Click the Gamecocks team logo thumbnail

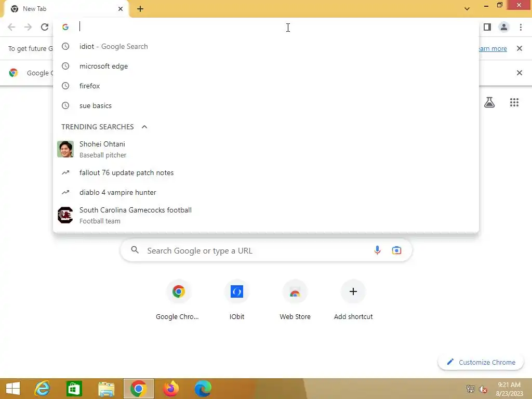tap(65, 215)
